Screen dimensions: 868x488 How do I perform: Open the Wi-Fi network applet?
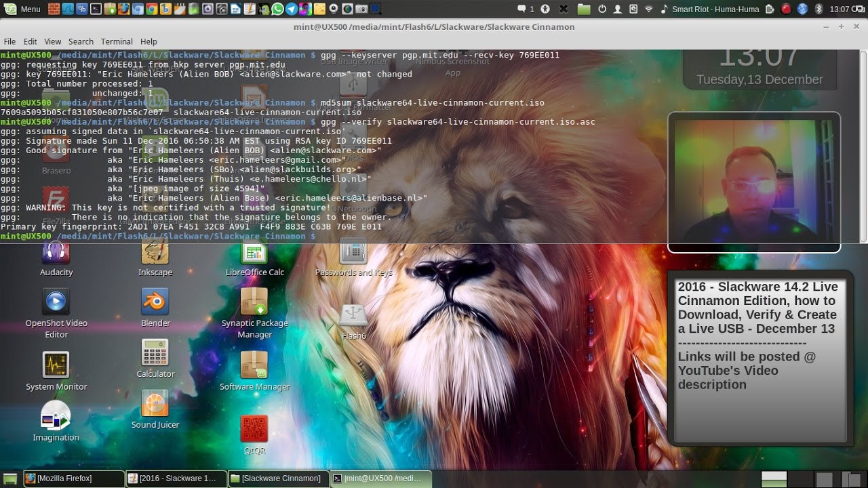pos(648,9)
